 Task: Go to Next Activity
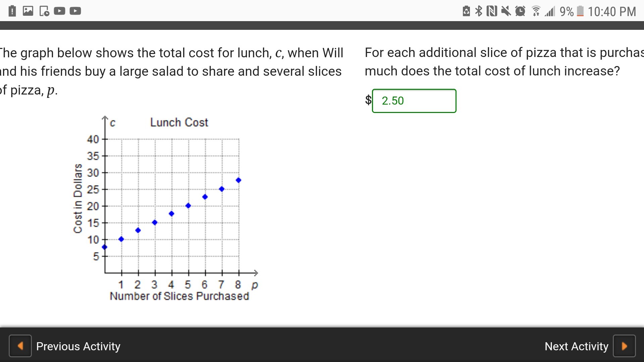(576, 346)
